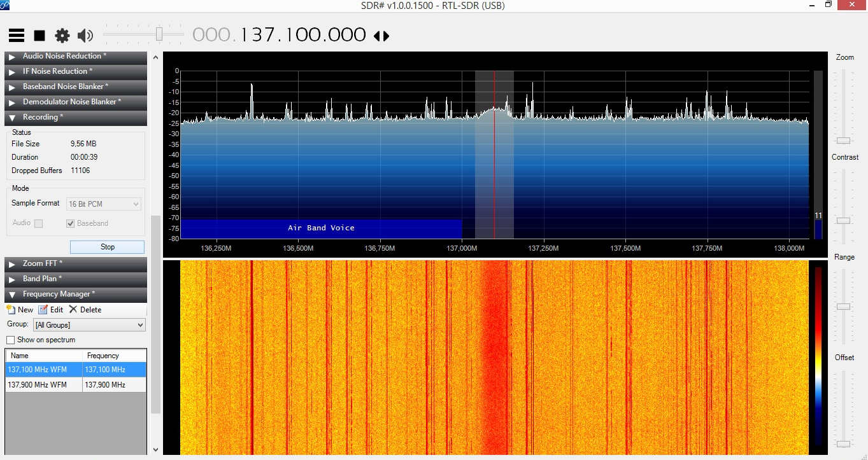
Task: Adjust the Offset slider
Action: 844,443
